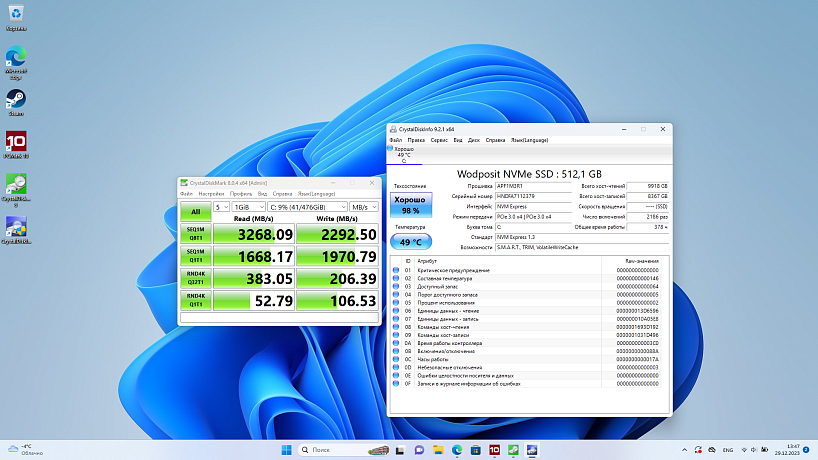The image size is (818, 460).
Task: Run the SEQ1M Q8T1 test
Action: coord(196,234)
